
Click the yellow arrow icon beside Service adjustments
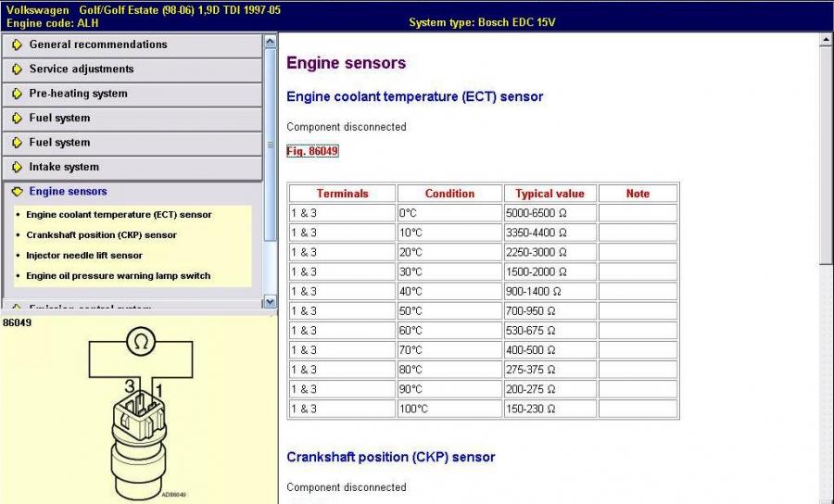(17, 69)
